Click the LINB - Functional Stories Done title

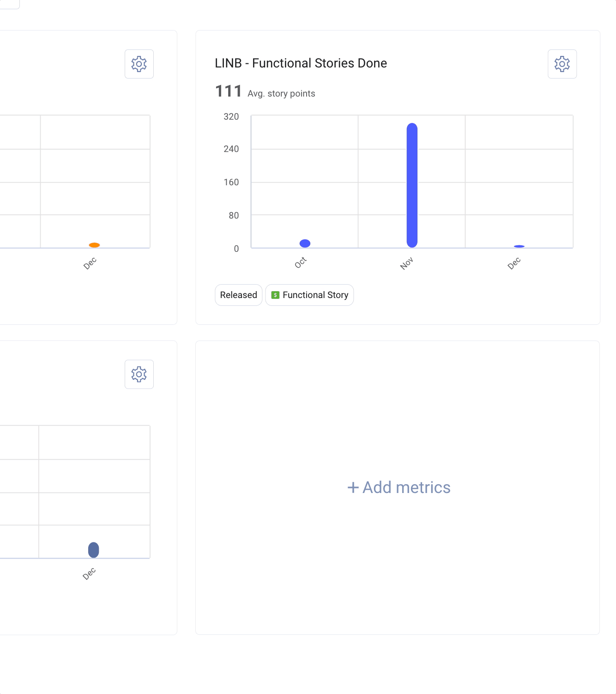point(301,63)
